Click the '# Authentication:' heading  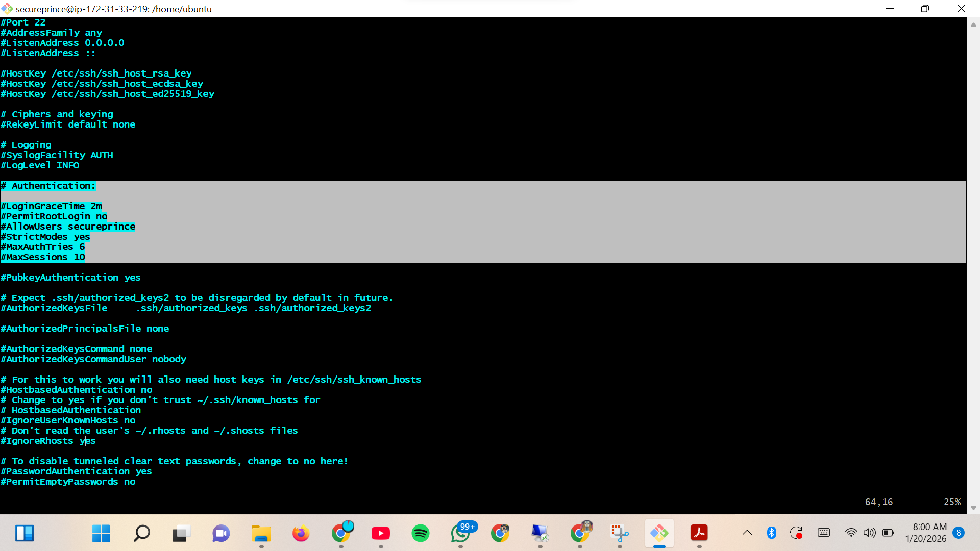click(x=48, y=186)
